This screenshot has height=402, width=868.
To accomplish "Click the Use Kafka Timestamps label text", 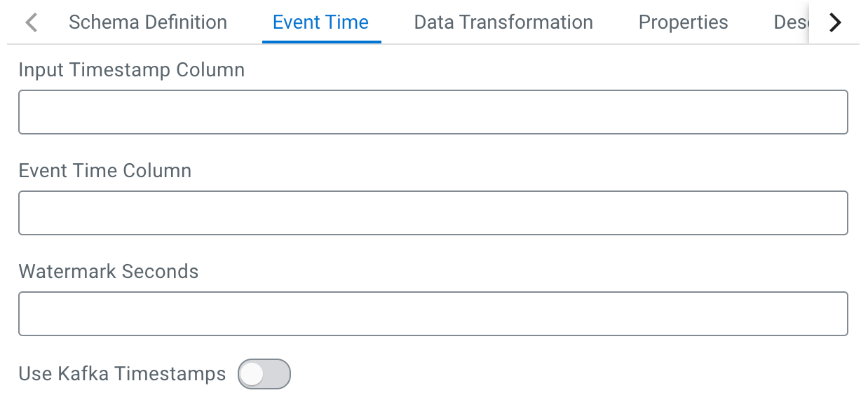I will point(122,374).
